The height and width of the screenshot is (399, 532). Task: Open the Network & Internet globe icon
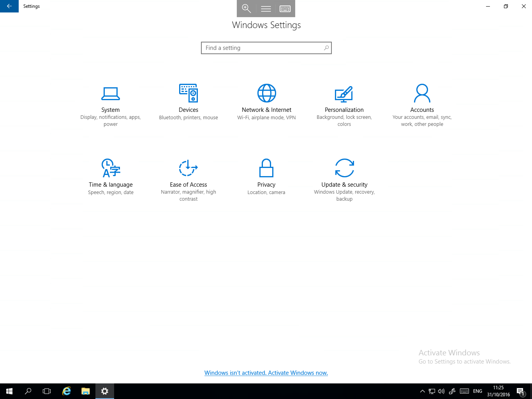tap(266, 93)
